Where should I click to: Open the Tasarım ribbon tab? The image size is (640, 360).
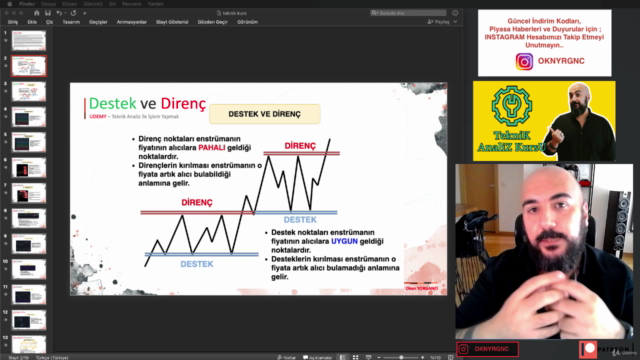click(x=71, y=22)
